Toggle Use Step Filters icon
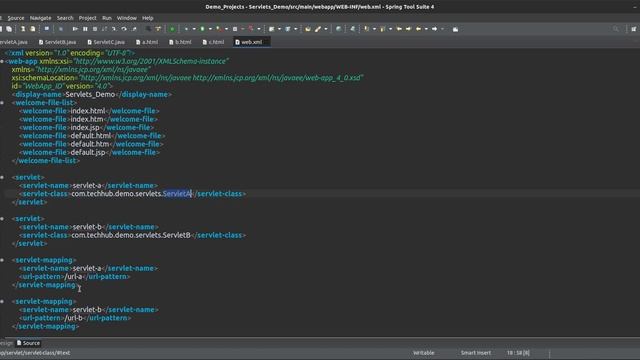 pos(158,29)
